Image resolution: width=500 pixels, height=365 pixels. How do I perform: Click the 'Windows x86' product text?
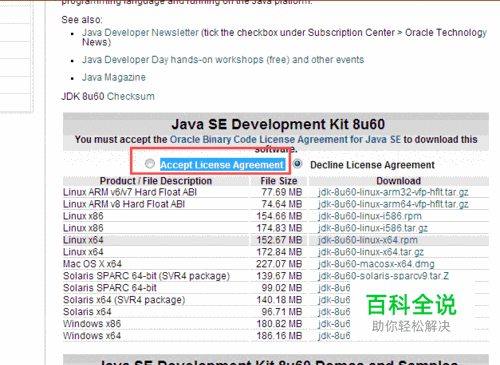pos(92,324)
